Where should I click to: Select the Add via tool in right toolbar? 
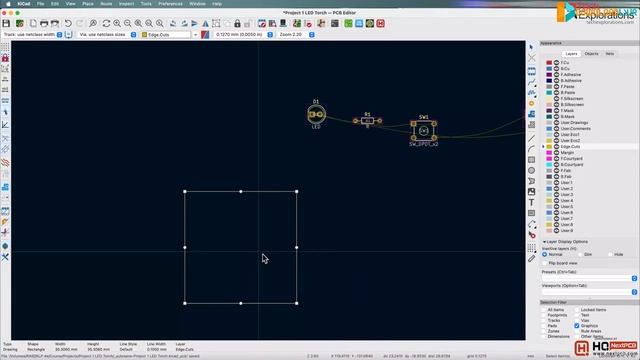pos(531,103)
